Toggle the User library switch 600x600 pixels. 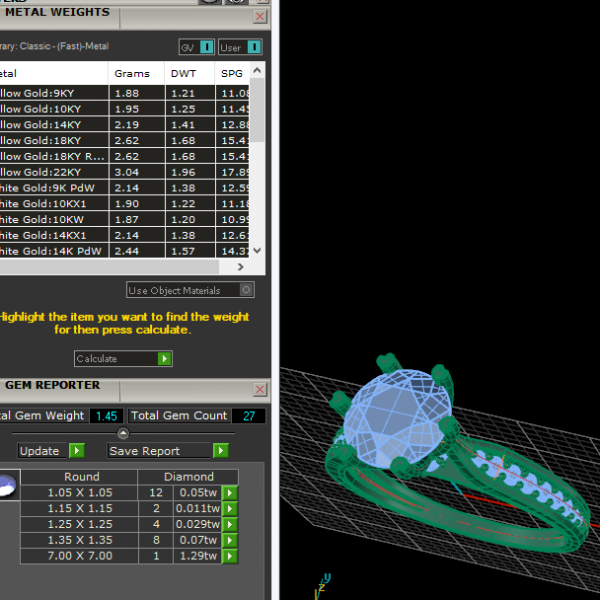pos(254,47)
